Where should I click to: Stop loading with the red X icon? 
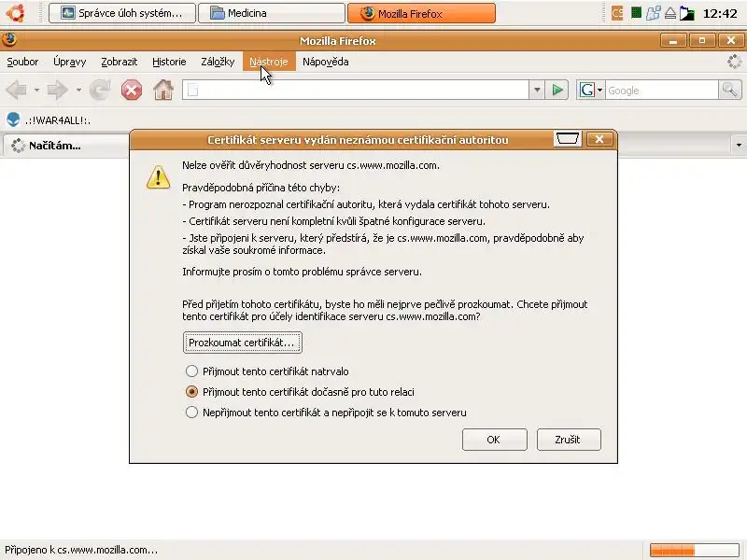132,90
